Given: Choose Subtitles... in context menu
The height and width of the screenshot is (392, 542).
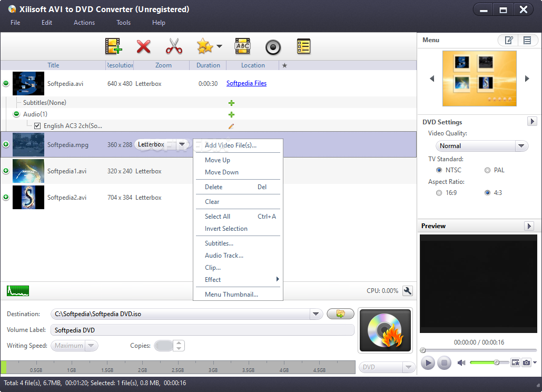Looking at the screenshot, I should click(238, 243).
